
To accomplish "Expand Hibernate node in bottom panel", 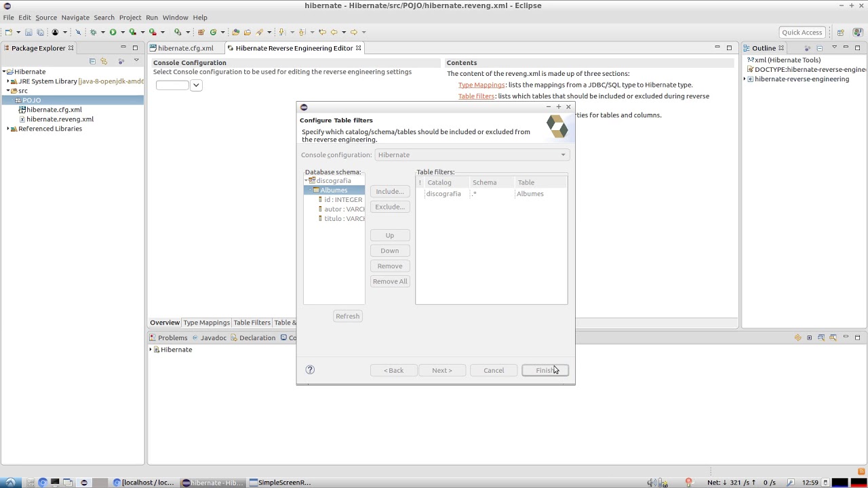I will point(151,350).
